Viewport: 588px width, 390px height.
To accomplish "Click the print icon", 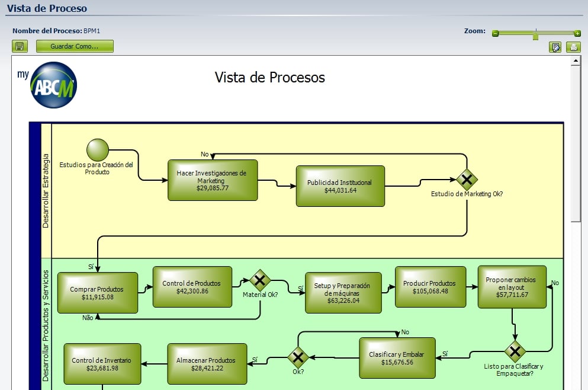I will 573,47.
